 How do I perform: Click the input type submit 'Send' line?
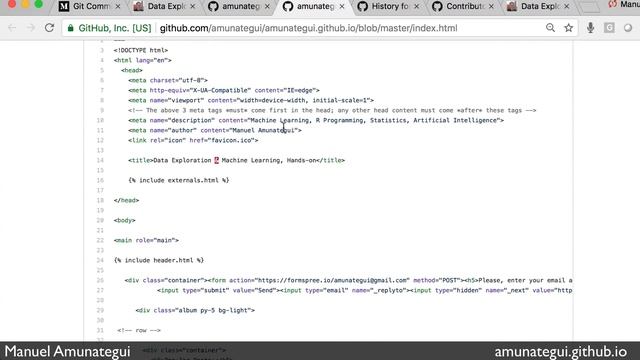click(x=364, y=291)
